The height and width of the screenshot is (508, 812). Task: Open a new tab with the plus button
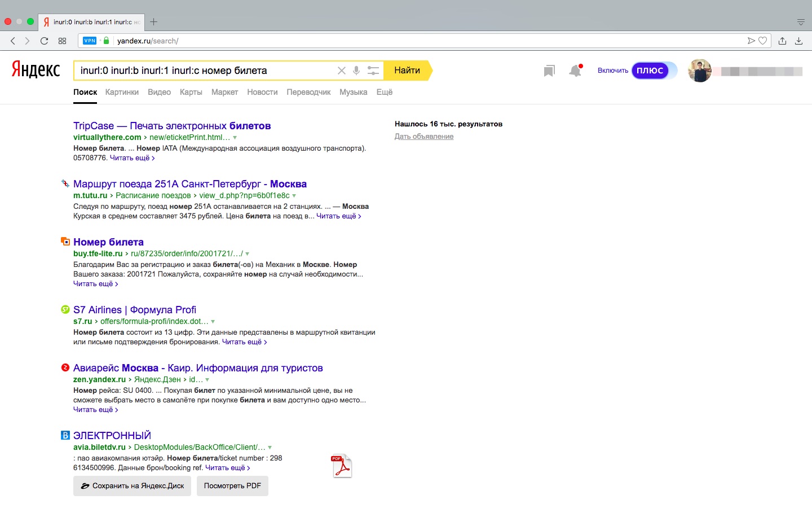coord(153,22)
